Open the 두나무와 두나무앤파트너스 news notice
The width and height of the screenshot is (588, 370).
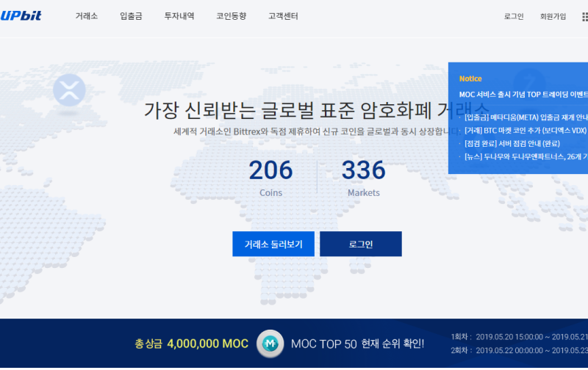coord(526,156)
